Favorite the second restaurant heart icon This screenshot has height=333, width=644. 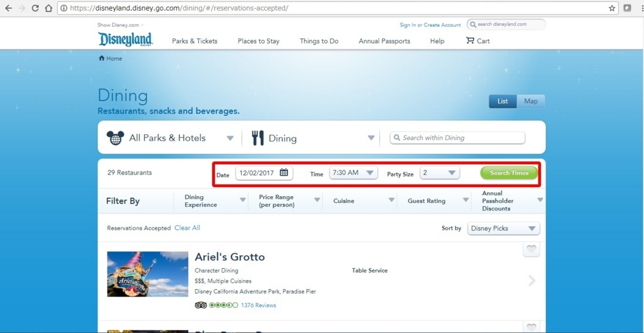coord(531,327)
